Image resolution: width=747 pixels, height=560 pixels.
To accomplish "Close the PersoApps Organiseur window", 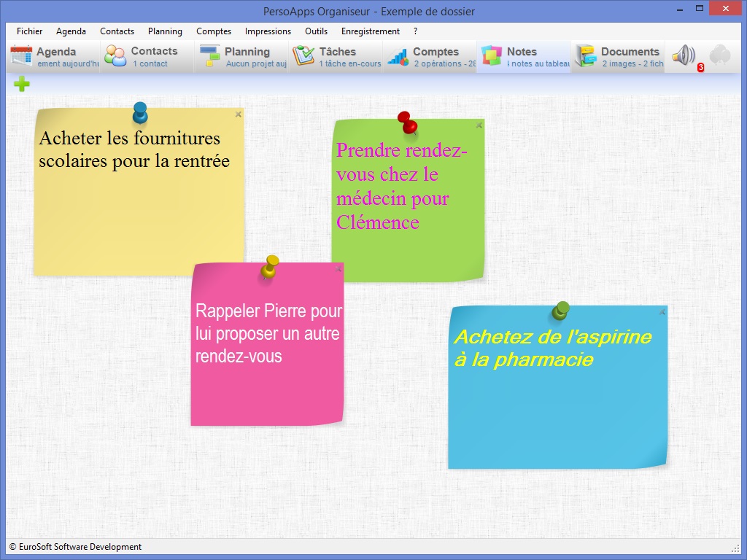I will (726, 9).
